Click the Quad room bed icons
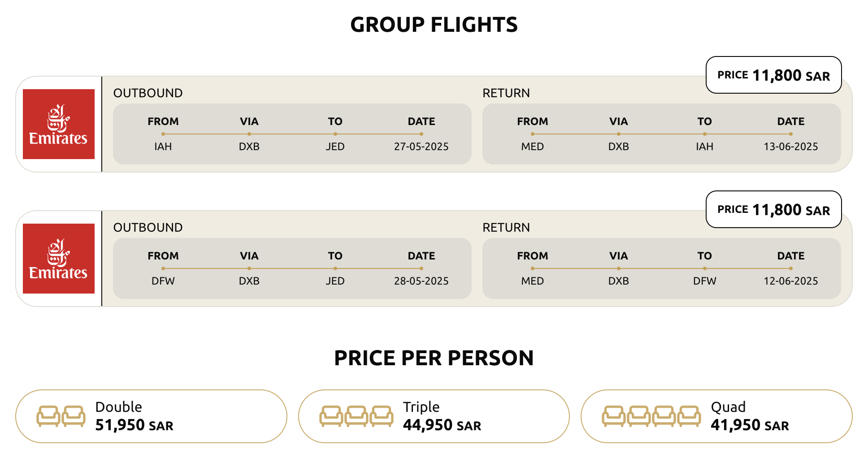 pos(651,416)
